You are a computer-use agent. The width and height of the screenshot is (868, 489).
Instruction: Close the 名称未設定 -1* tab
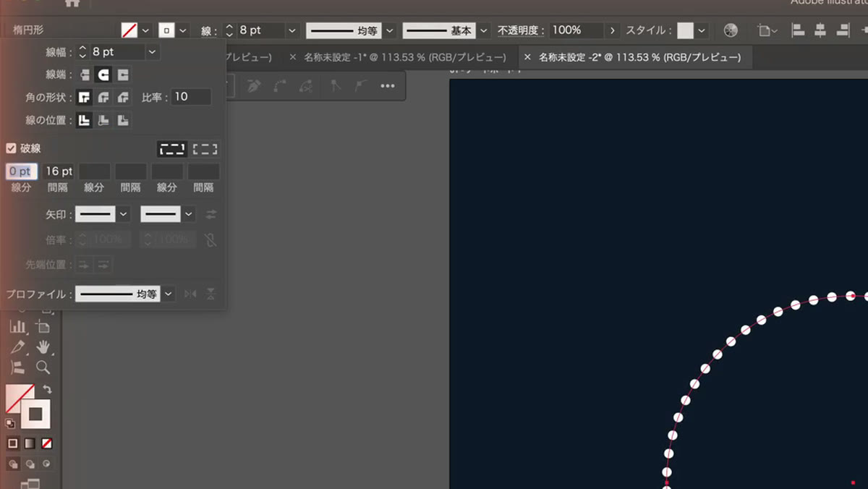pos(293,57)
